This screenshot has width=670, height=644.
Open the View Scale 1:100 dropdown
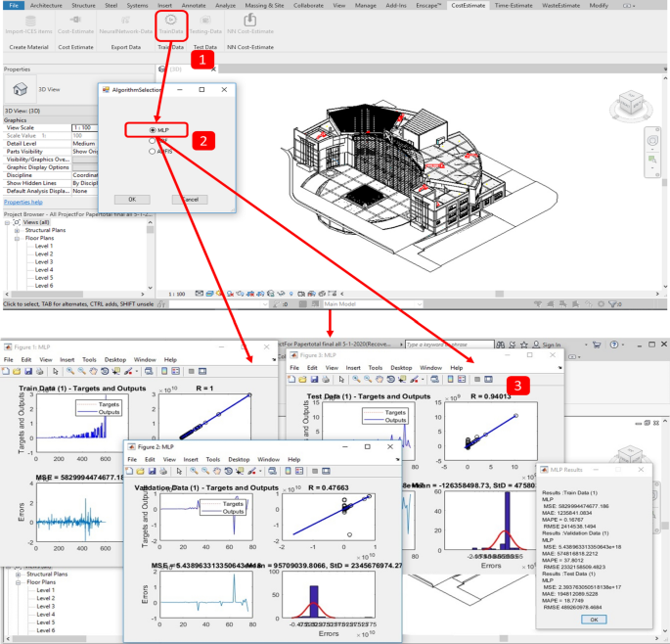pyautogui.click(x=84, y=127)
